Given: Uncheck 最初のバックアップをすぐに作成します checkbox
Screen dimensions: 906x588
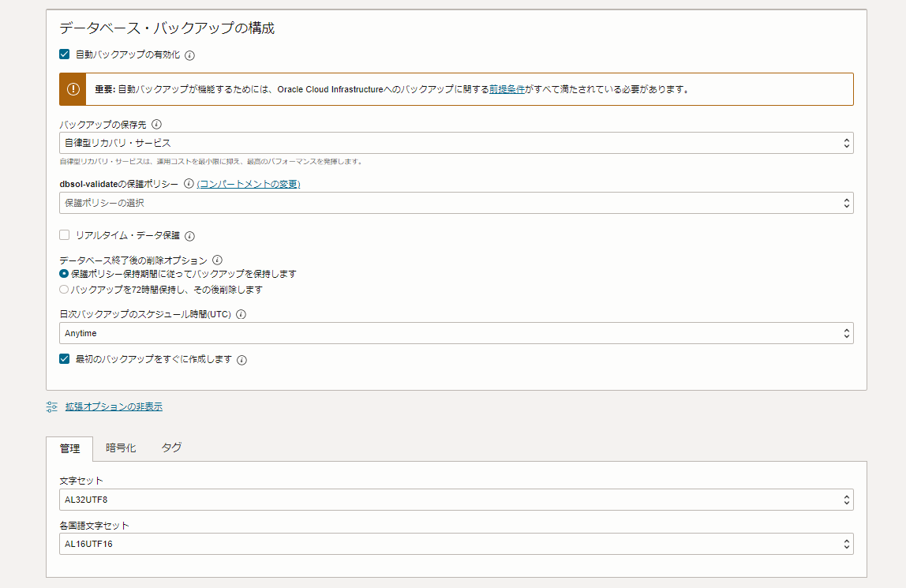Looking at the screenshot, I should (65, 359).
